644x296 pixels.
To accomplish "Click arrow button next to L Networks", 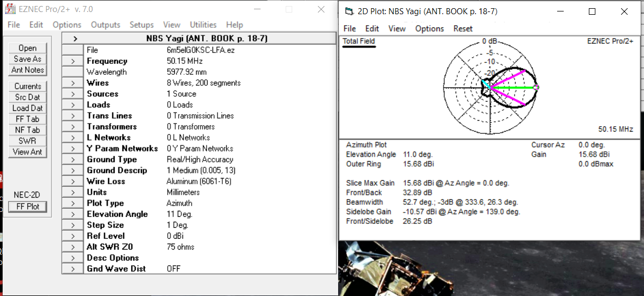I will pos(73,138).
